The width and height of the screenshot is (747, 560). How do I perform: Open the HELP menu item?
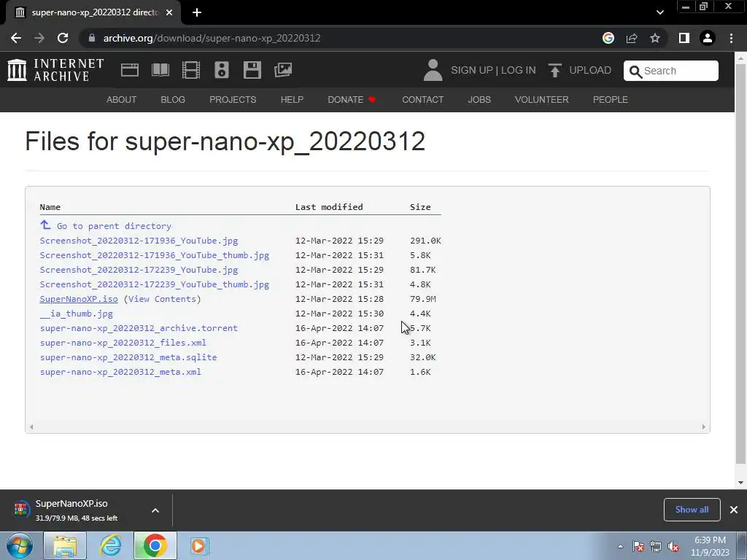pyautogui.click(x=292, y=99)
